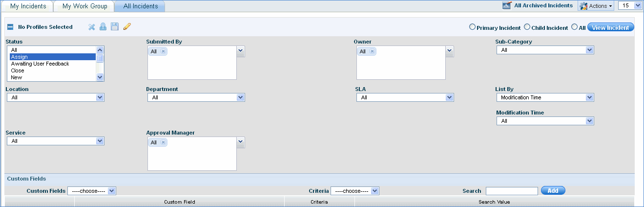644x207 pixels.
Task: Select the All incident type radio button
Action: tap(574, 27)
